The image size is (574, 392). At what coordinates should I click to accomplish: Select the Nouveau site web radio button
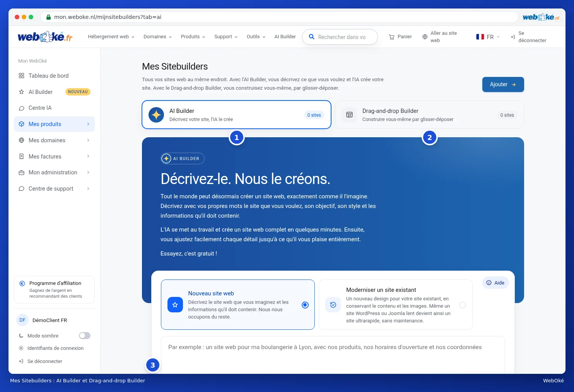coord(305,305)
